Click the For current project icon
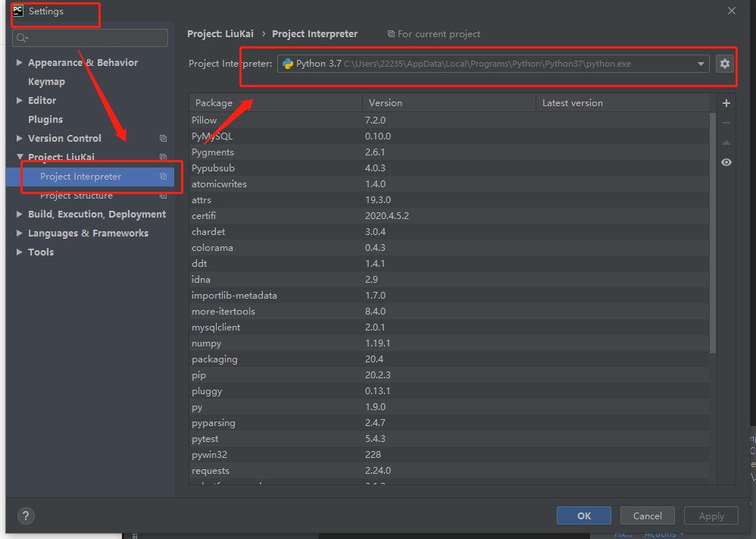 [x=391, y=34]
